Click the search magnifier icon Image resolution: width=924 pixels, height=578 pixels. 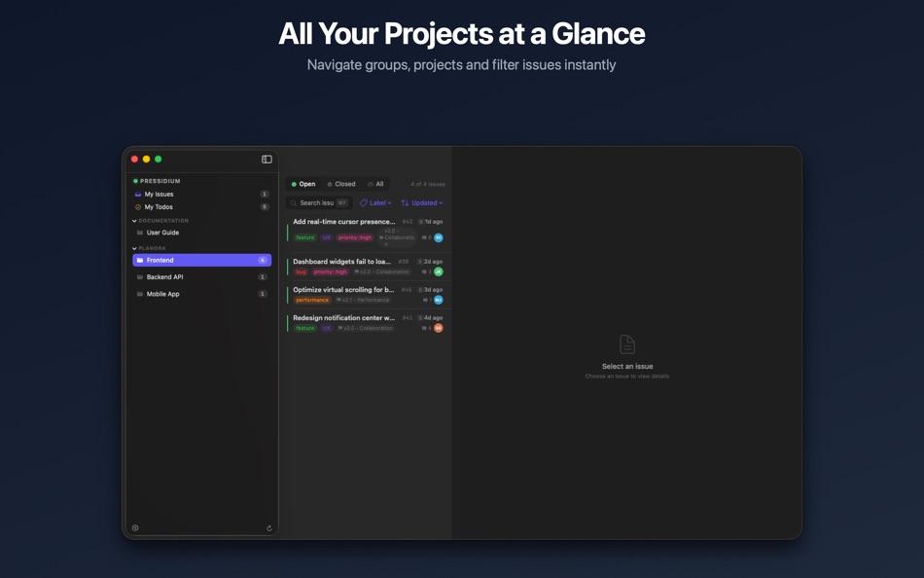(293, 202)
